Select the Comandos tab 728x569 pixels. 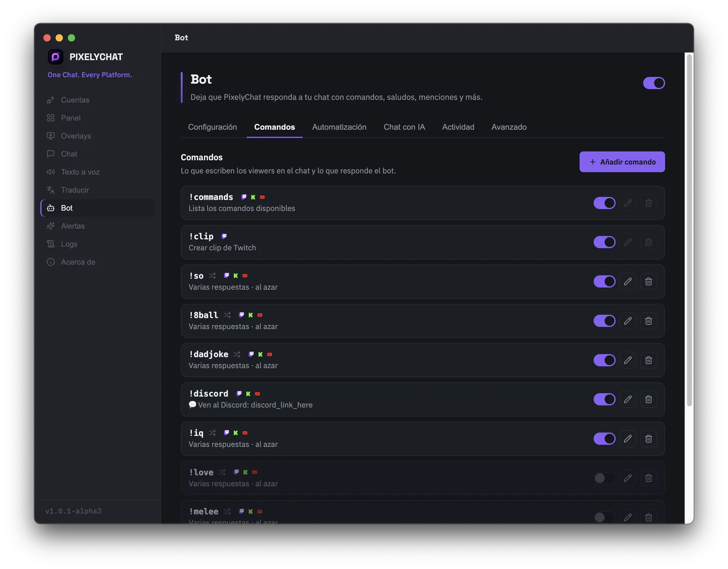[x=274, y=127]
